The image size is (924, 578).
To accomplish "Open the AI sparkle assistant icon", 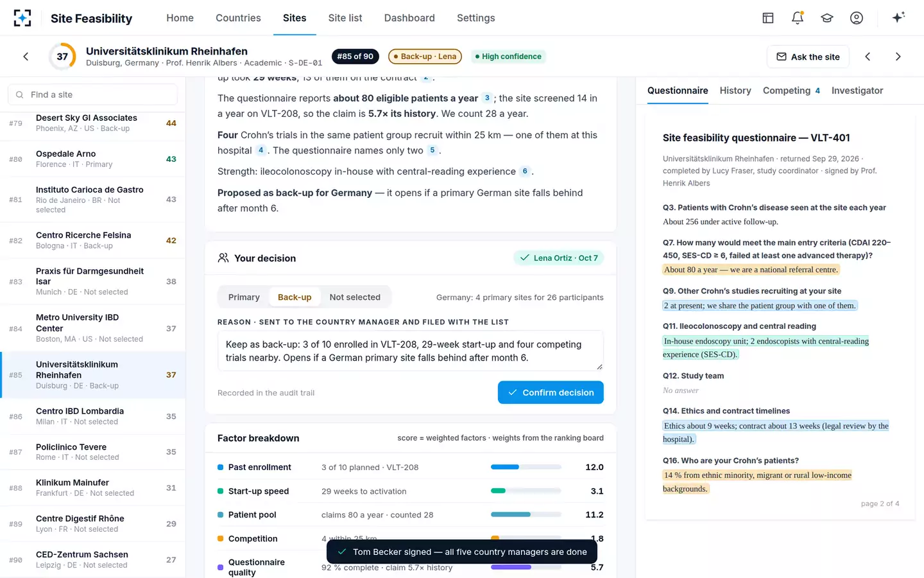I will point(898,17).
